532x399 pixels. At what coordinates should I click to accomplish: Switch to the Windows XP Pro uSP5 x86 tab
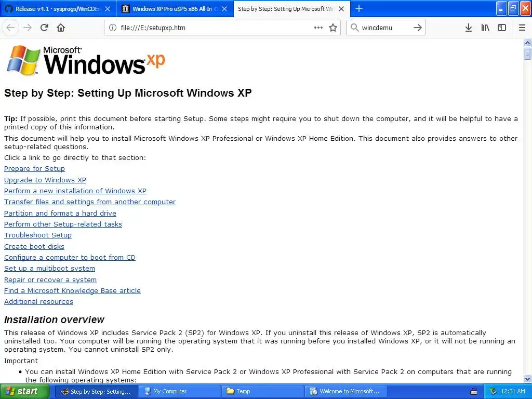[x=175, y=9]
